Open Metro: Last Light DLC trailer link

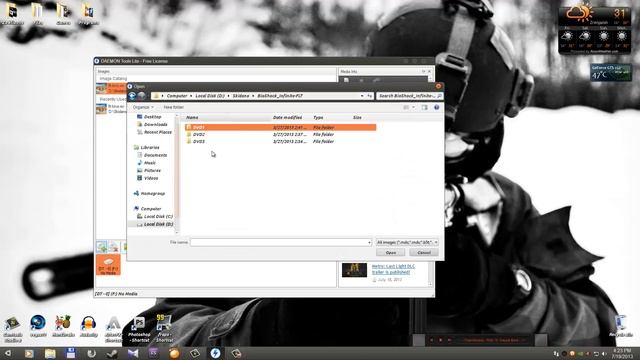(x=393, y=269)
